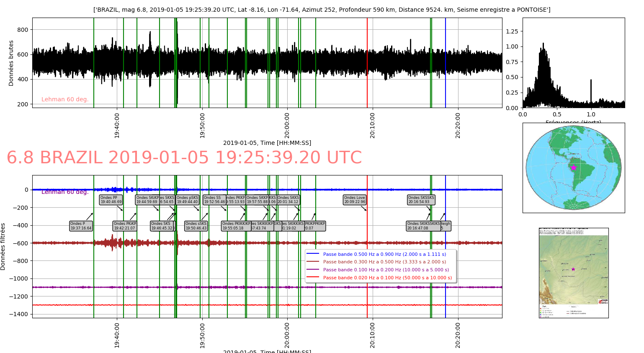Screen dimensions: 644x353
Task: Click the Ondes P arrival label
Action: (x=81, y=226)
